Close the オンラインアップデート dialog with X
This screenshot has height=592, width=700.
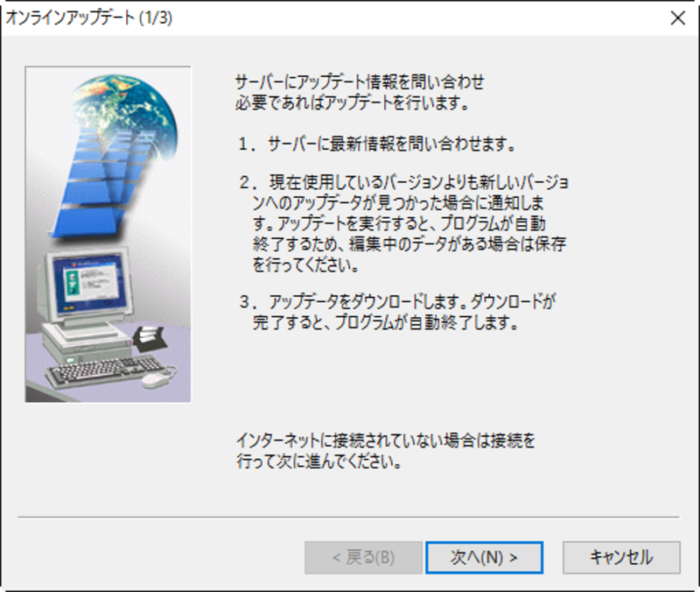[x=677, y=18]
